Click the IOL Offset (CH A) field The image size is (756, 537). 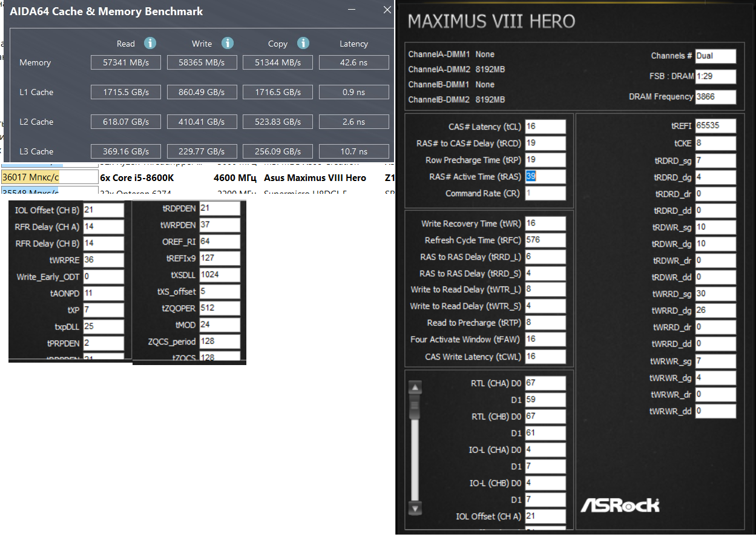pyautogui.click(x=545, y=516)
